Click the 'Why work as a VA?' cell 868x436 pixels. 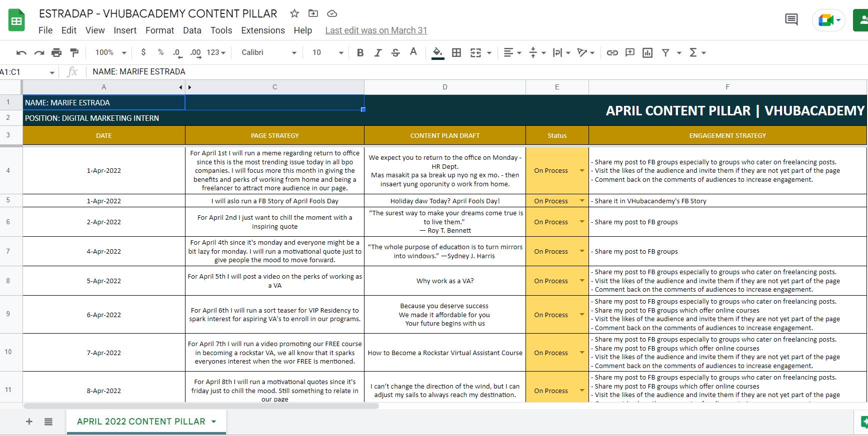coord(445,281)
